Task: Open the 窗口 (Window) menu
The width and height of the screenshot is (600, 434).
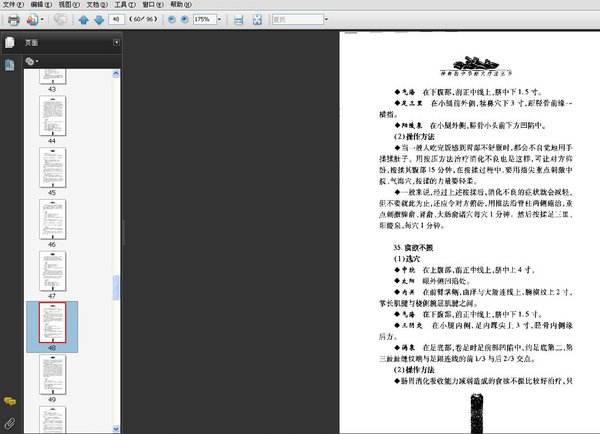Action: pos(153,5)
